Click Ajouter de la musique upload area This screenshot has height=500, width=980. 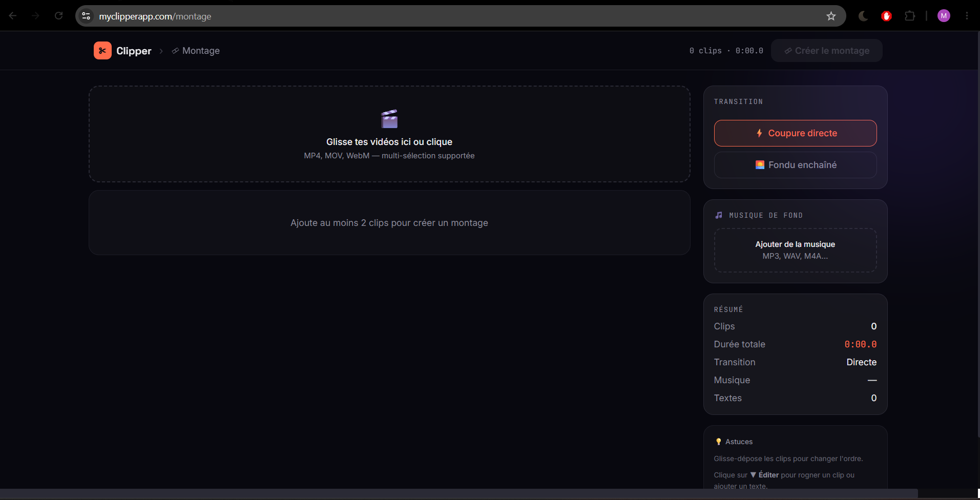pos(796,250)
